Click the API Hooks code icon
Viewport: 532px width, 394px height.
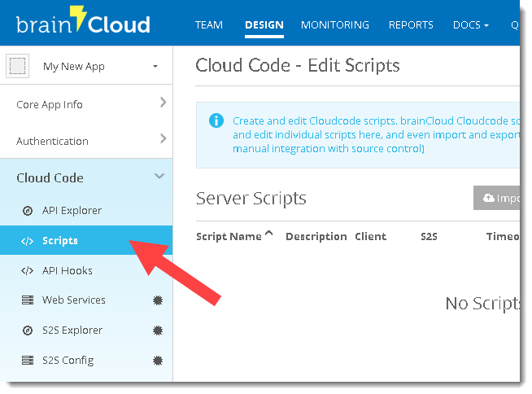point(27,271)
